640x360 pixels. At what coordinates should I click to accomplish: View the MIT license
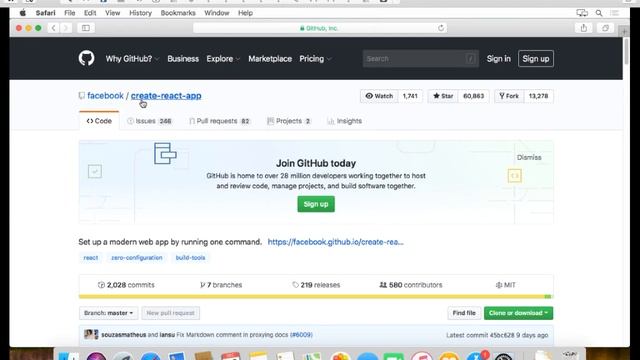click(505, 285)
